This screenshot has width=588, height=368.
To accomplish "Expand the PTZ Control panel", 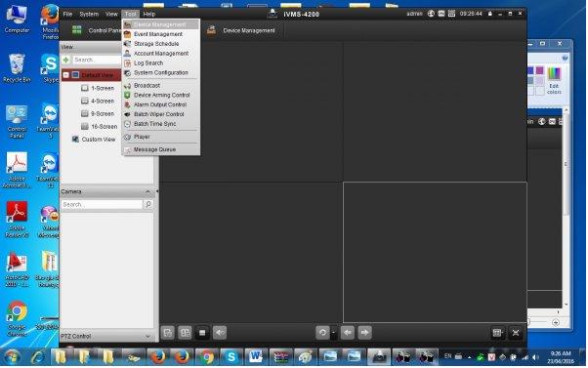I will click(x=147, y=337).
